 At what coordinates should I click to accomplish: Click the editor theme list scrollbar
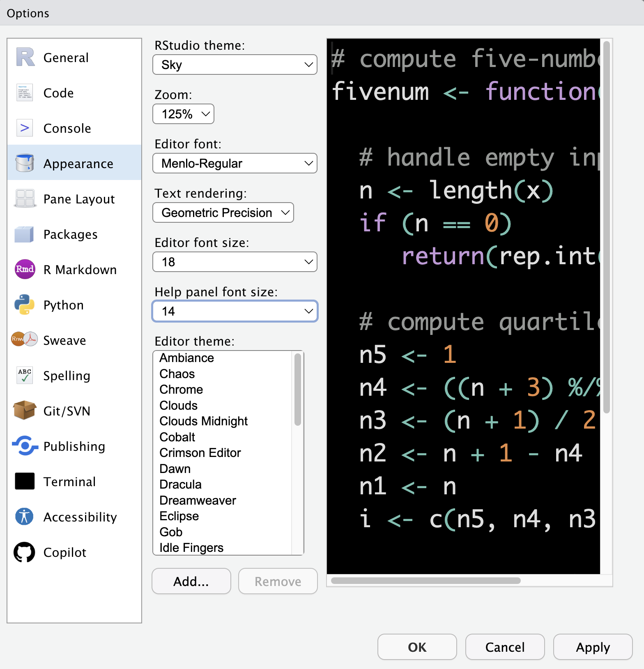click(298, 390)
